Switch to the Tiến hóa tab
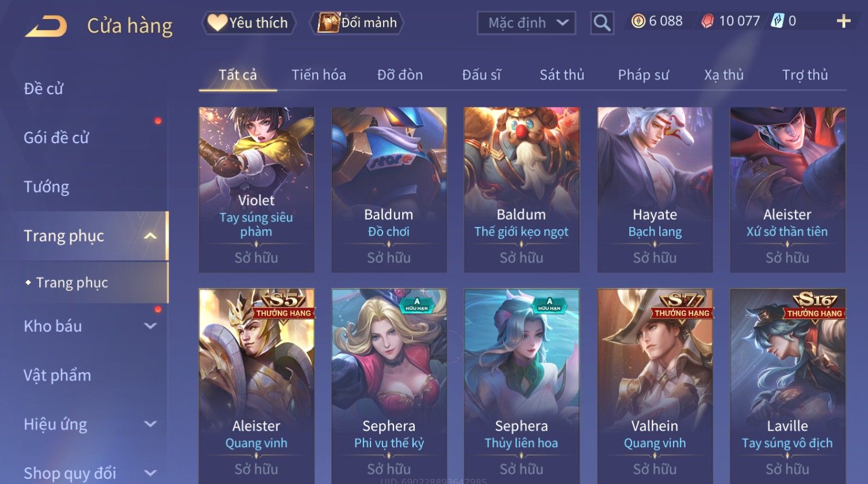868x484 pixels. click(x=319, y=75)
